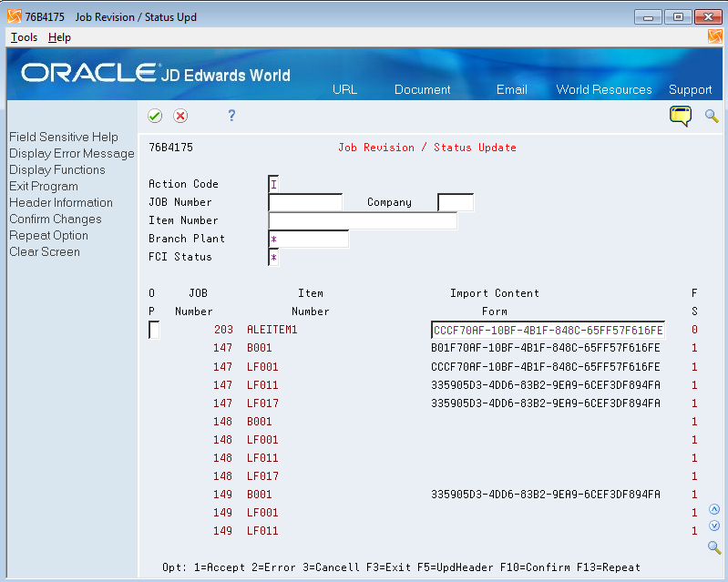Focus the JOB Number input field
The height and width of the screenshot is (582, 728).
[x=305, y=202]
